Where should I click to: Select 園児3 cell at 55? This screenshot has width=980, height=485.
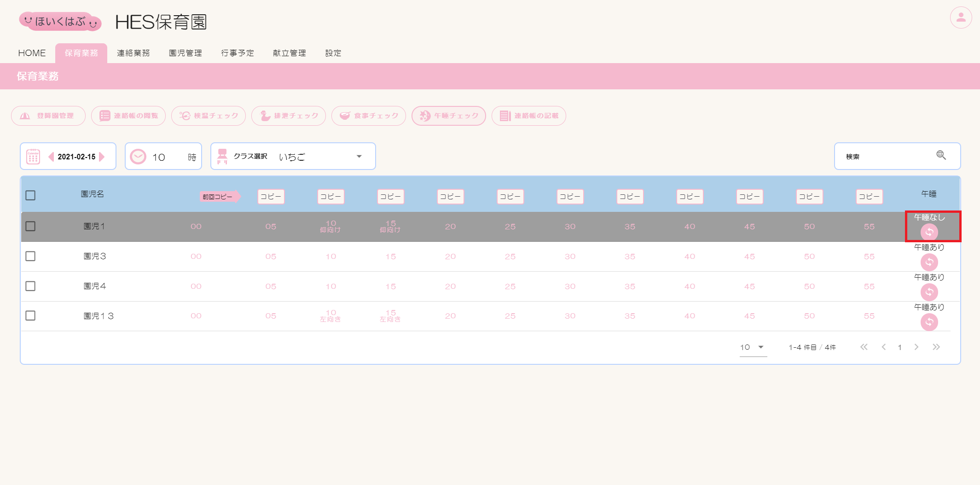(x=869, y=257)
